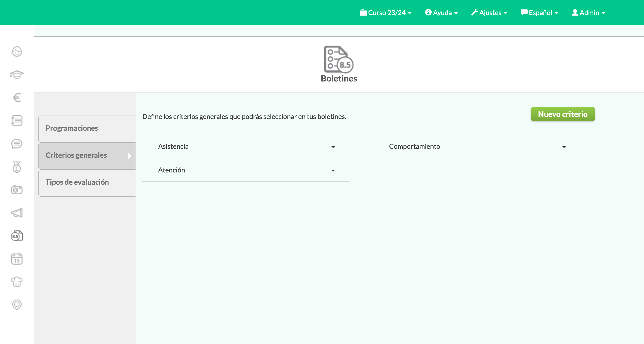The image size is (644, 344).
Task: Switch to Tipos de evaluación tab
Action: point(87,182)
